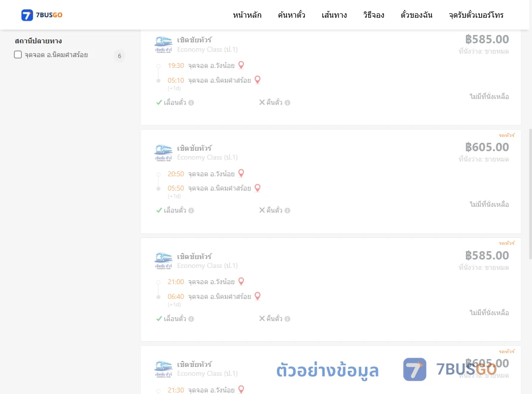The width and height of the screenshot is (532, 394).
Task: Click Economy Class (ป.1) on the 20:50 trip
Action: tap(207, 158)
